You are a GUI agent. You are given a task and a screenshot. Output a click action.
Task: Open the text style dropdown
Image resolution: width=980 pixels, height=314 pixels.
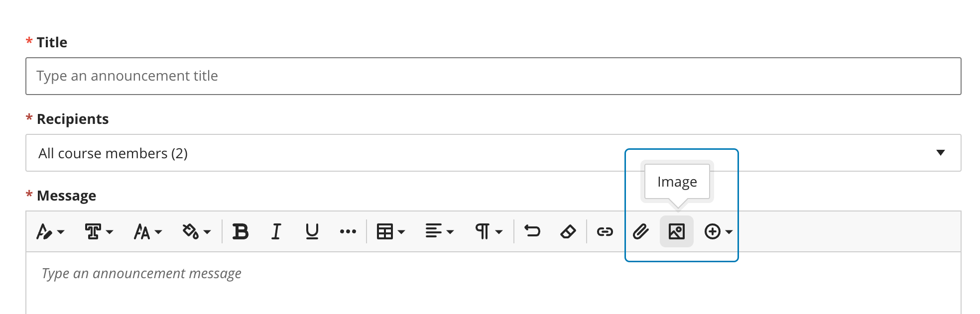pos(50,231)
